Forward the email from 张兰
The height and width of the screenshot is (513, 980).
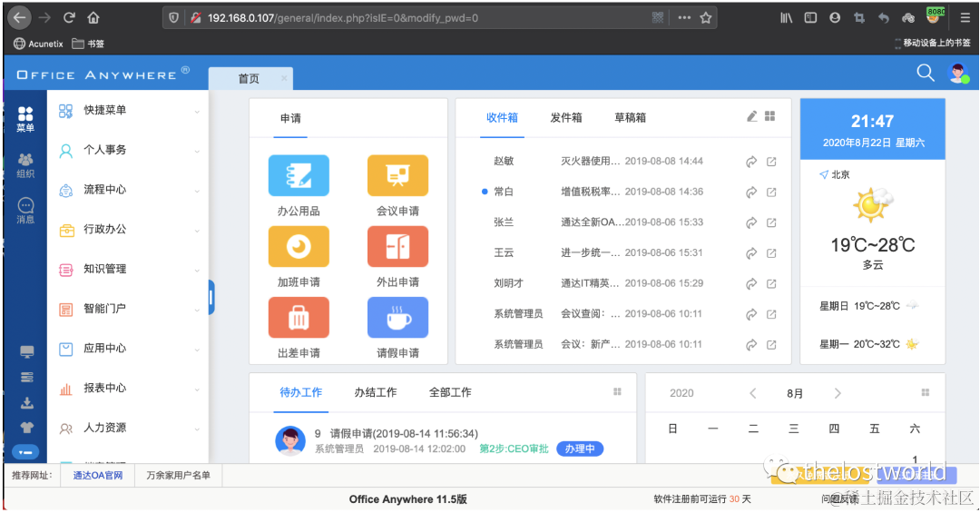(751, 222)
